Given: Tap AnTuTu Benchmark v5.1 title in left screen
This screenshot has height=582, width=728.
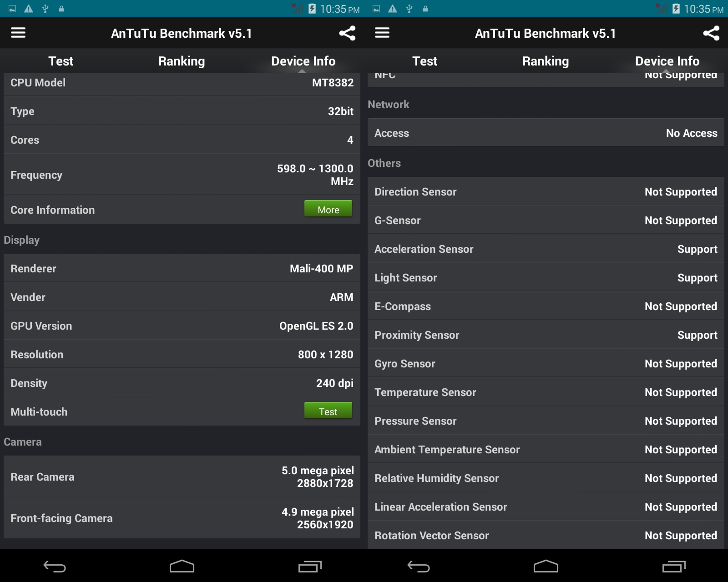Looking at the screenshot, I should click(x=182, y=33).
